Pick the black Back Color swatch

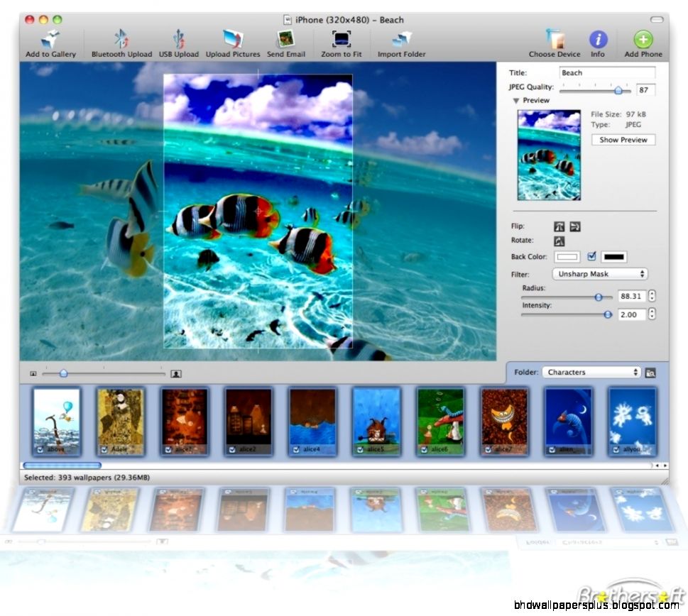tap(614, 257)
